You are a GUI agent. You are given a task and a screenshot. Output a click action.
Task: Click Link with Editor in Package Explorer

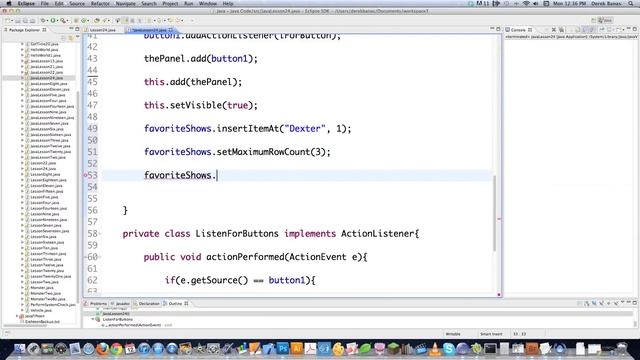pyautogui.click(x=70, y=38)
